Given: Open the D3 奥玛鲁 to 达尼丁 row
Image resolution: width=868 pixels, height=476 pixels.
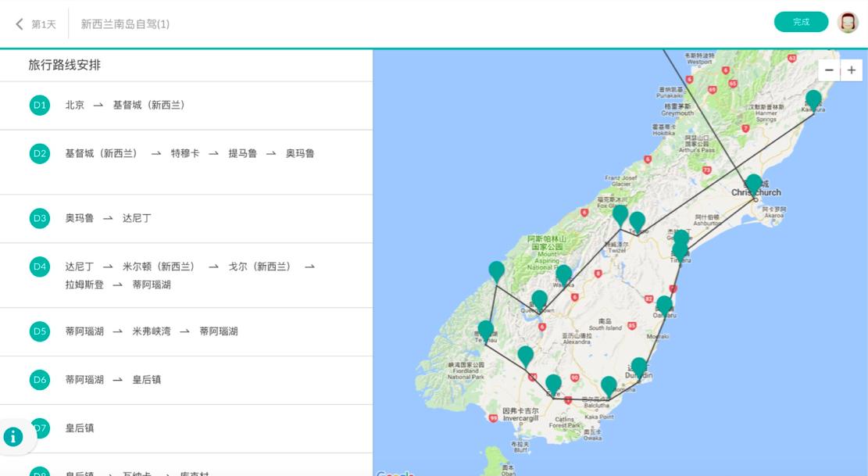Looking at the screenshot, I should tap(186, 219).
